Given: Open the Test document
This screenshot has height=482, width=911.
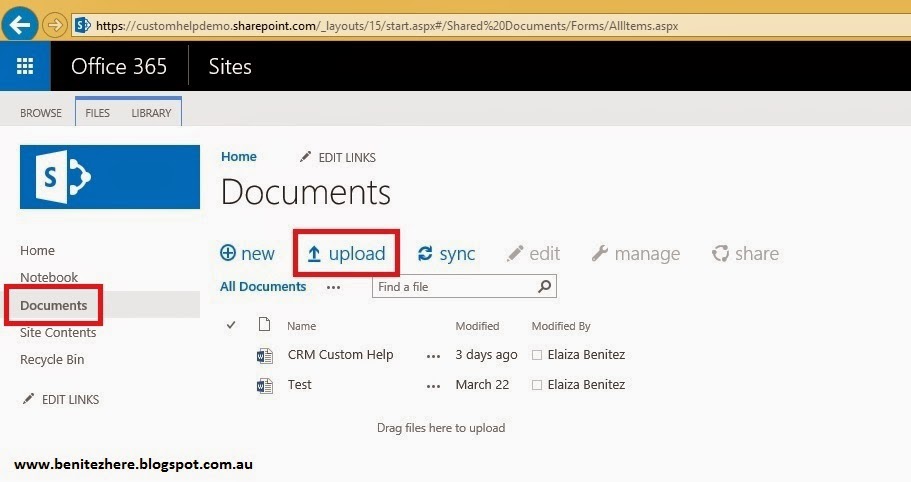Looking at the screenshot, I should point(300,384).
